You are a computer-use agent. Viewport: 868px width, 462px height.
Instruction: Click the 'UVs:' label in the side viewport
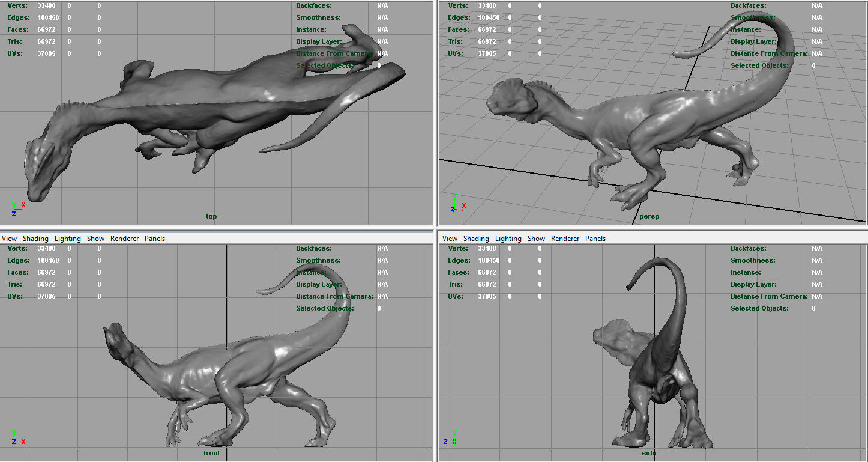pos(456,296)
